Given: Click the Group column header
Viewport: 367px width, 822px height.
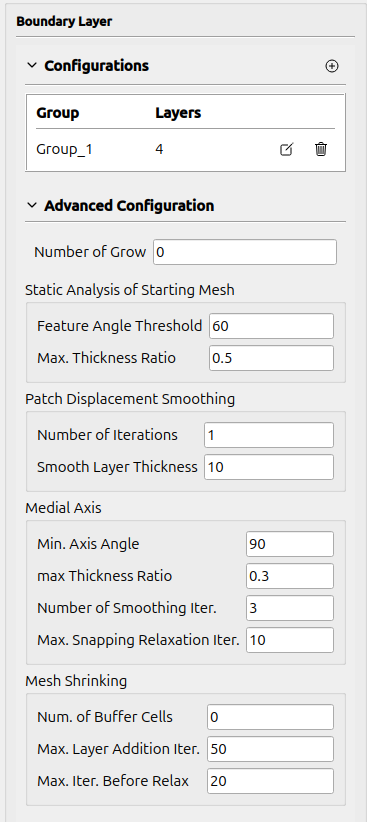Looking at the screenshot, I should [x=58, y=113].
